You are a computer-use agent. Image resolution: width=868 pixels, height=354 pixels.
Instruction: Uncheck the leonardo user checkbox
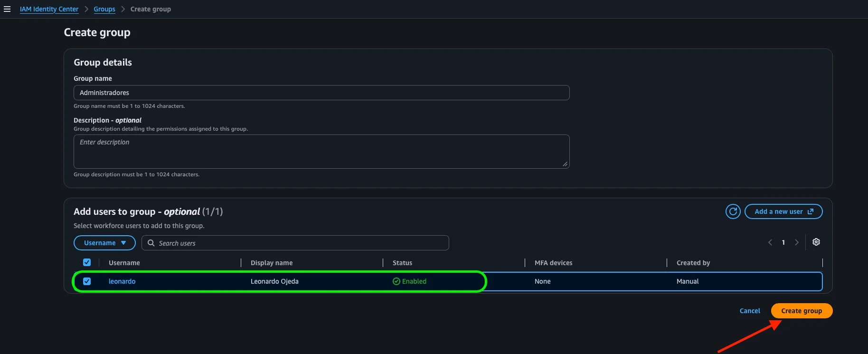[x=87, y=281]
